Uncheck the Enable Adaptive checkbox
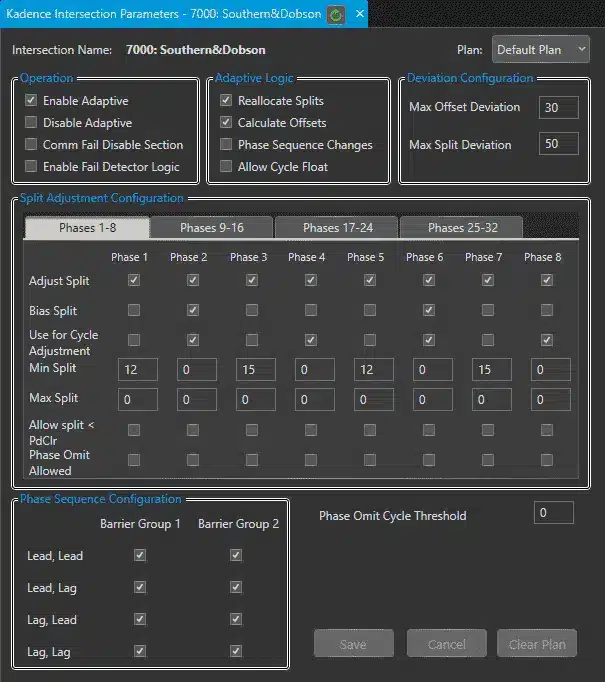 coord(32,101)
